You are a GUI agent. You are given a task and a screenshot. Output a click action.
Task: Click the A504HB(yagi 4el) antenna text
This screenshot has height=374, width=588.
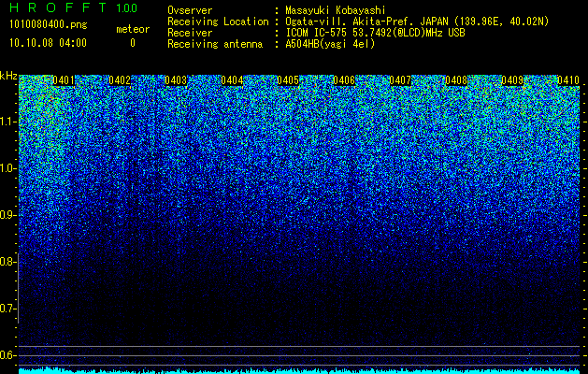point(330,44)
